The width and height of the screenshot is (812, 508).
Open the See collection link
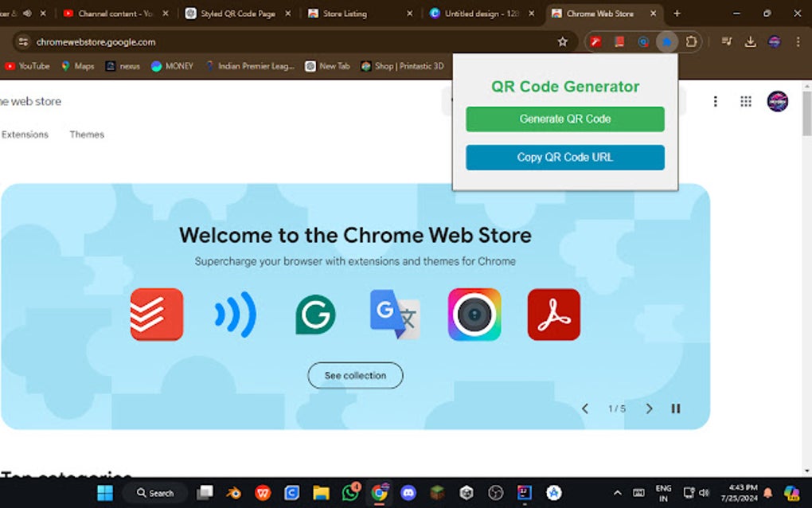click(x=355, y=376)
